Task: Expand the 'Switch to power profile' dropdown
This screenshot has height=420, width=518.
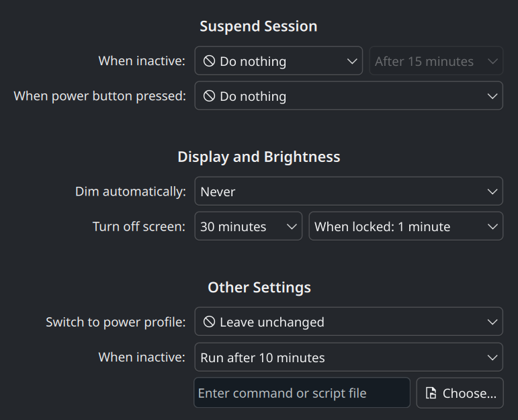Action: click(x=348, y=322)
